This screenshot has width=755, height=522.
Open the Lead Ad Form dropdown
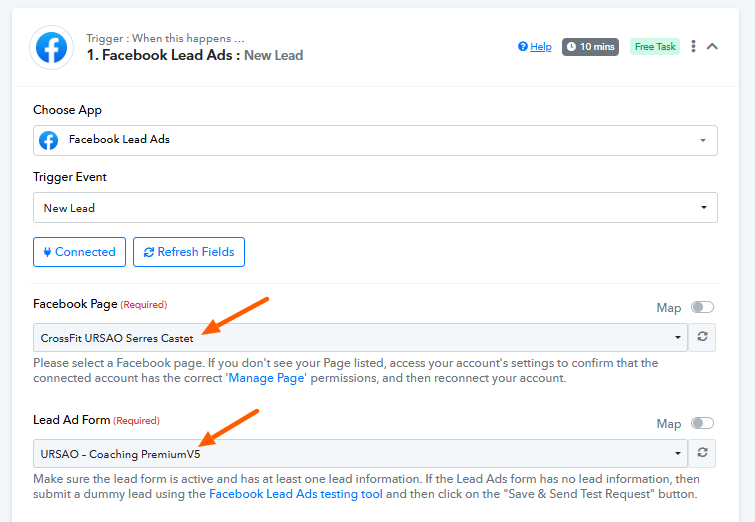(360, 453)
